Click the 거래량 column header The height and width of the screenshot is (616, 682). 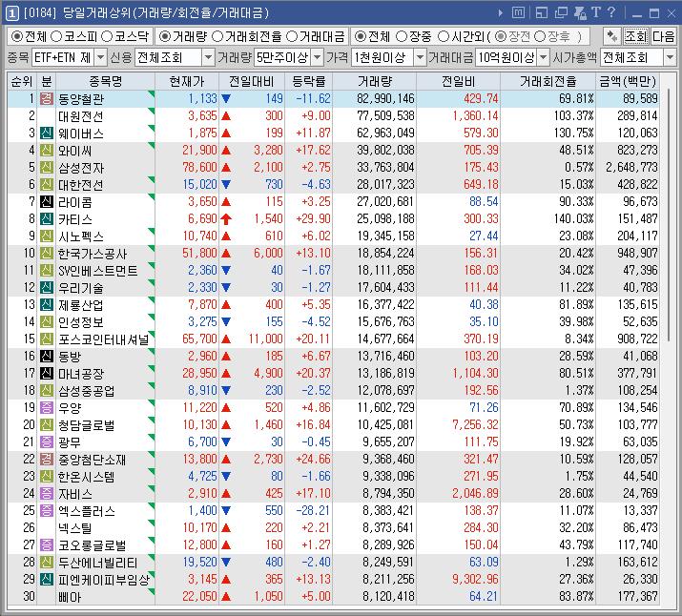[375, 81]
